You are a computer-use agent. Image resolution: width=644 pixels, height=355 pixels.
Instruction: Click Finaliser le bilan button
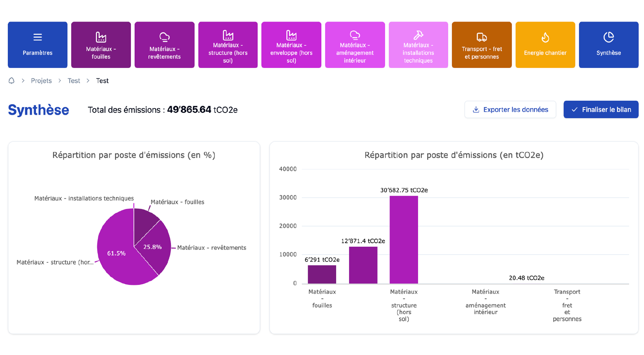click(x=601, y=110)
